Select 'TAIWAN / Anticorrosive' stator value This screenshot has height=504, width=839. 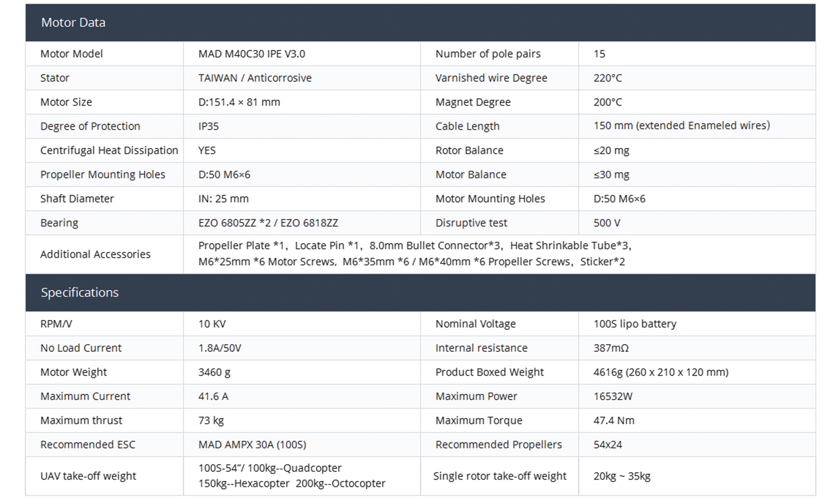[255, 78]
